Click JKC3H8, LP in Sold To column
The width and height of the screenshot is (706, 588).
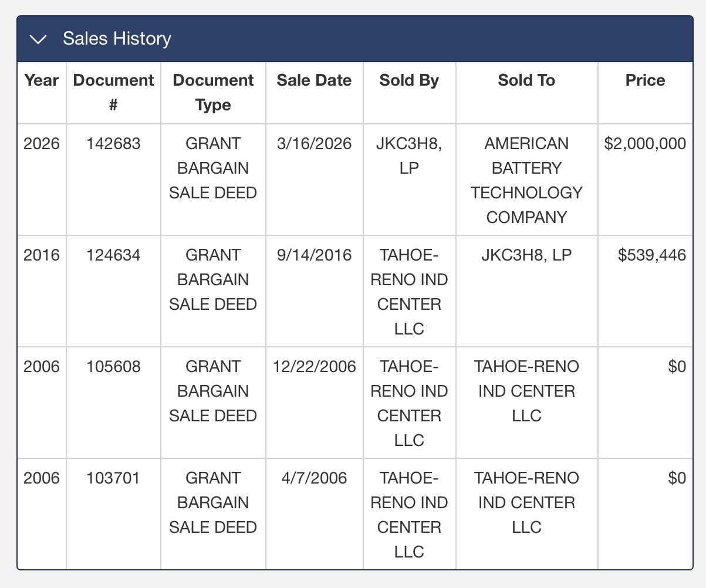(526, 255)
